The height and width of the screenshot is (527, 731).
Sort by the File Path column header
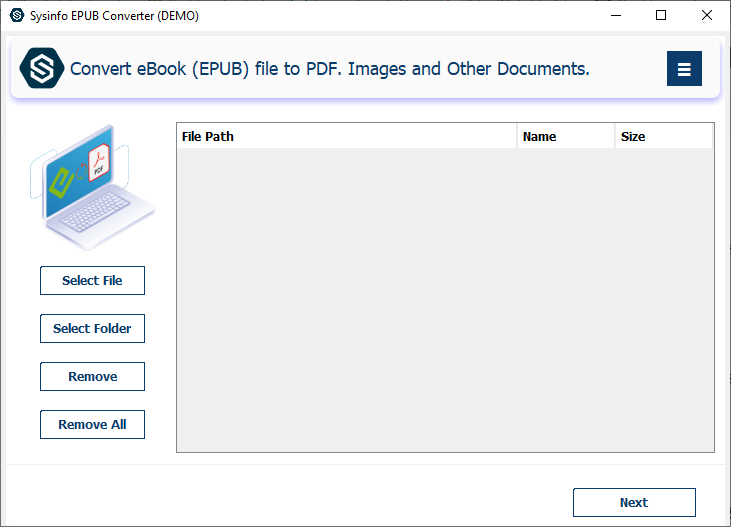tap(346, 137)
